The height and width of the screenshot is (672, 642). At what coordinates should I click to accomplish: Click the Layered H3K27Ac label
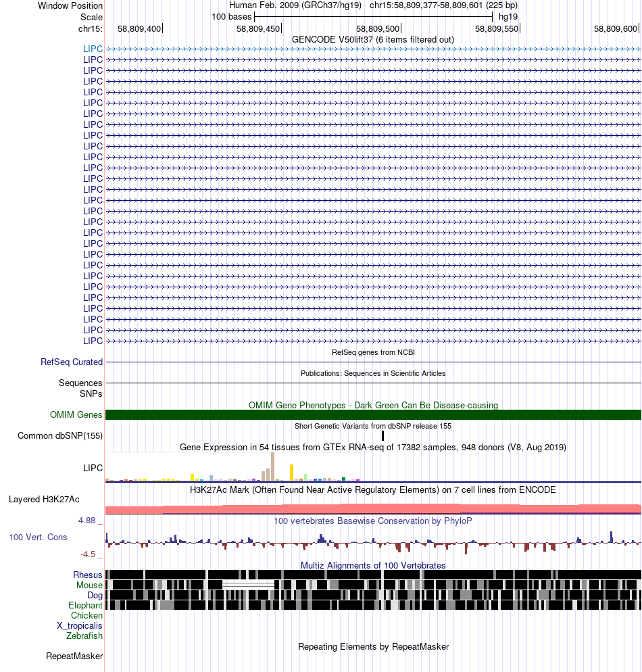44,500
